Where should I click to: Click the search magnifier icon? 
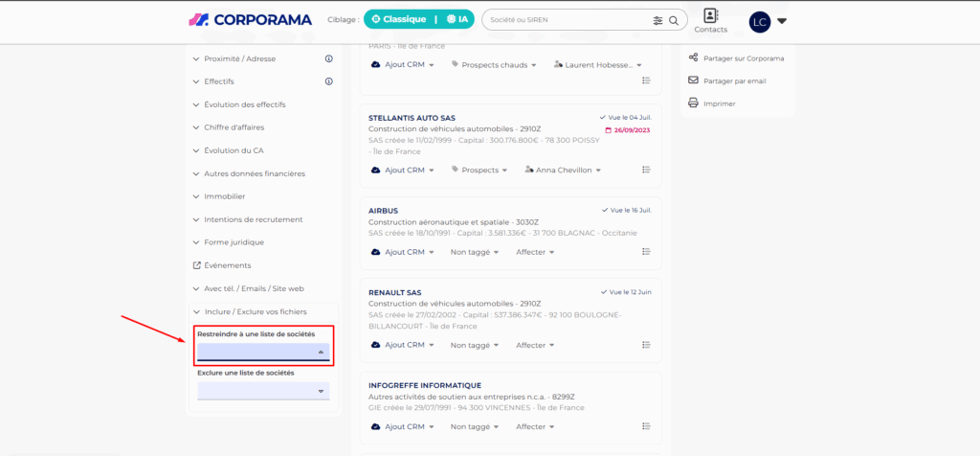675,20
